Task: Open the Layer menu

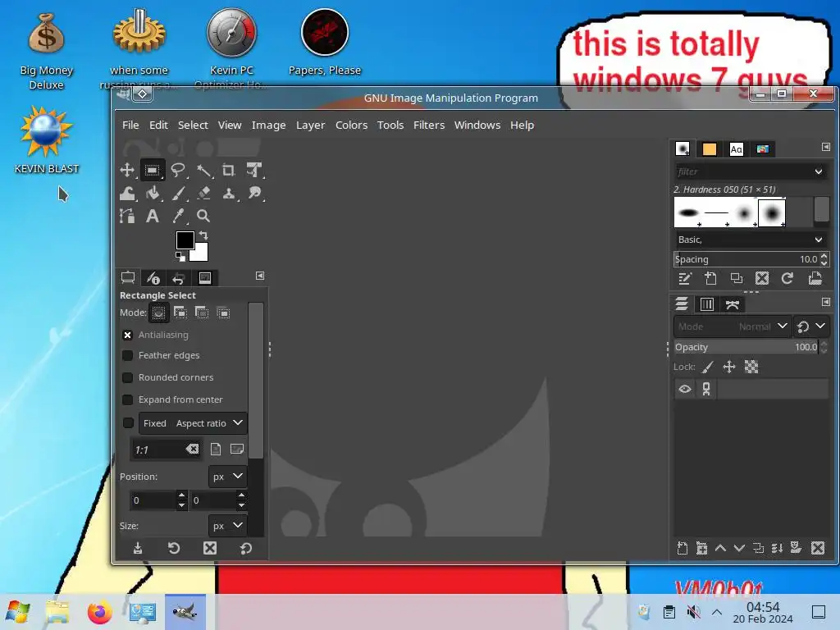Action: coord(311,125)
